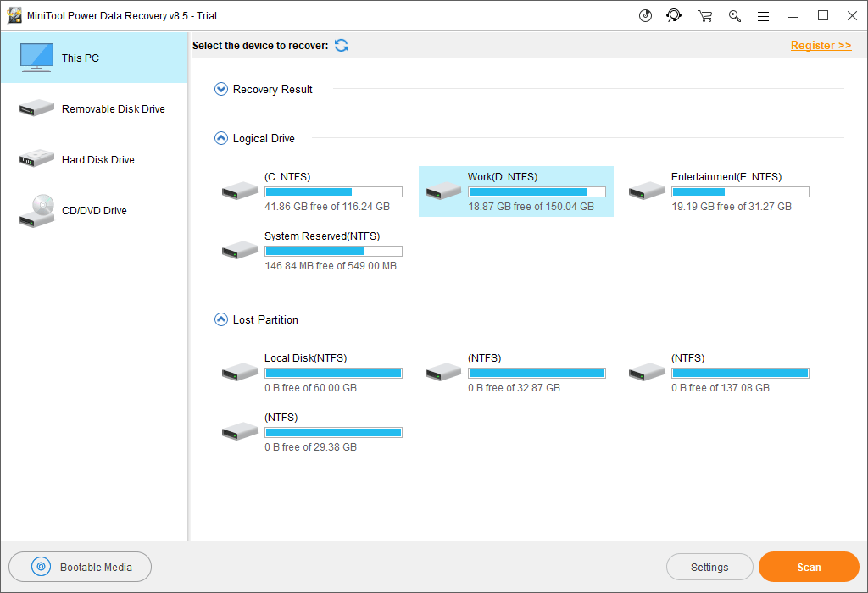
Task: Click the Bootable Media button
Action: [81, 567]
